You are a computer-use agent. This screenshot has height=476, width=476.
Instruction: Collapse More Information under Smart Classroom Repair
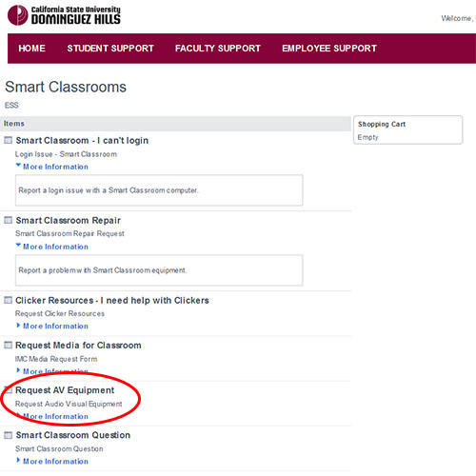(52, 247)
